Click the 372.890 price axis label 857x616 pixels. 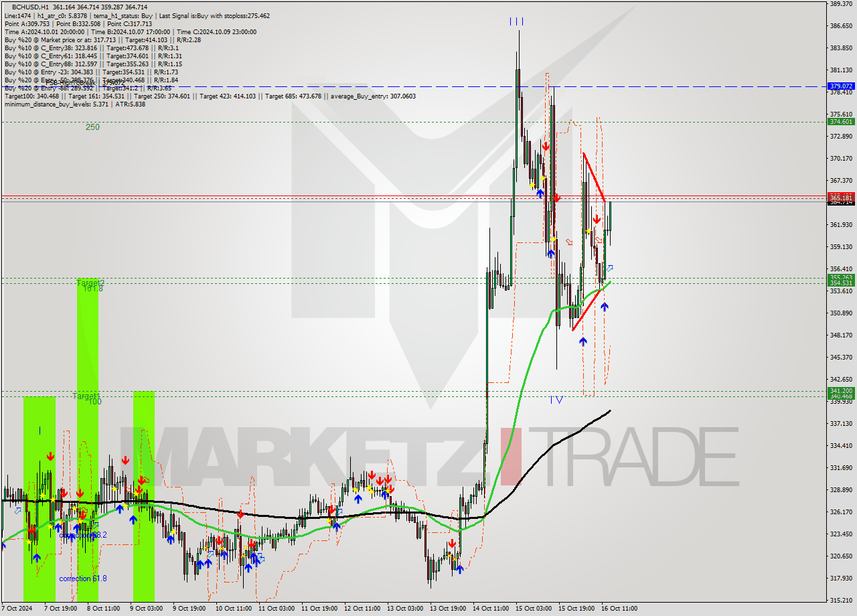click(841, 137)
